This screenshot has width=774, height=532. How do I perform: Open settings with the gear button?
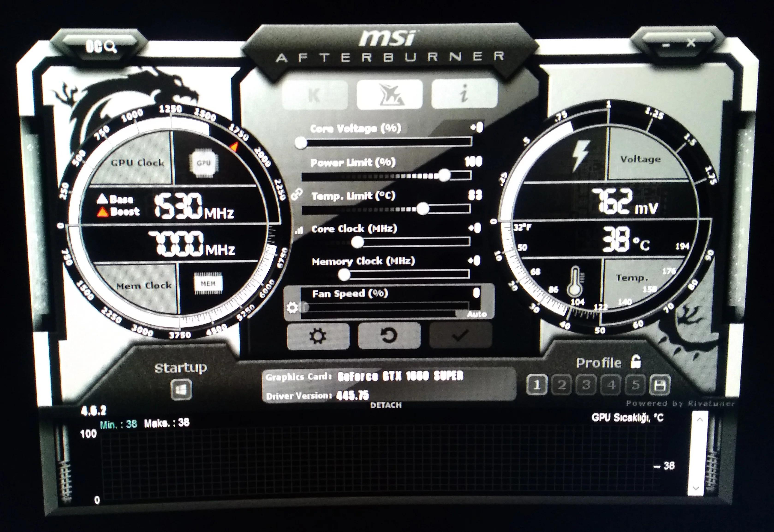[x=318, y=336]
